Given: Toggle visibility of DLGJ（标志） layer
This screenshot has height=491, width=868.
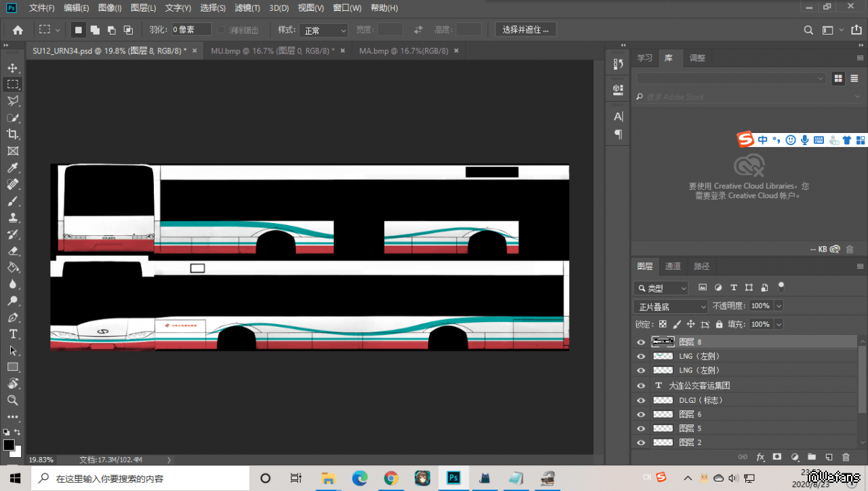Looking at the screenshot, I should pyautogui.click(x=641, y=400).
